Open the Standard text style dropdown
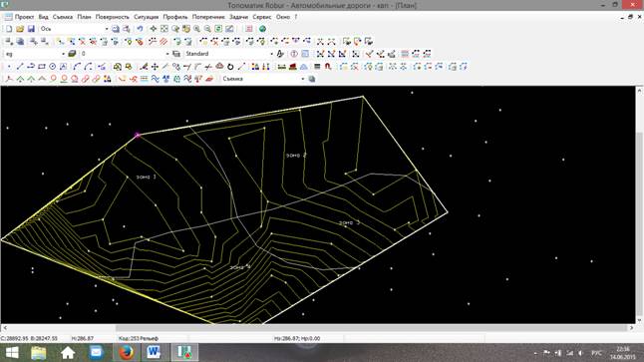The image size is (644, 362). [271, 54]
